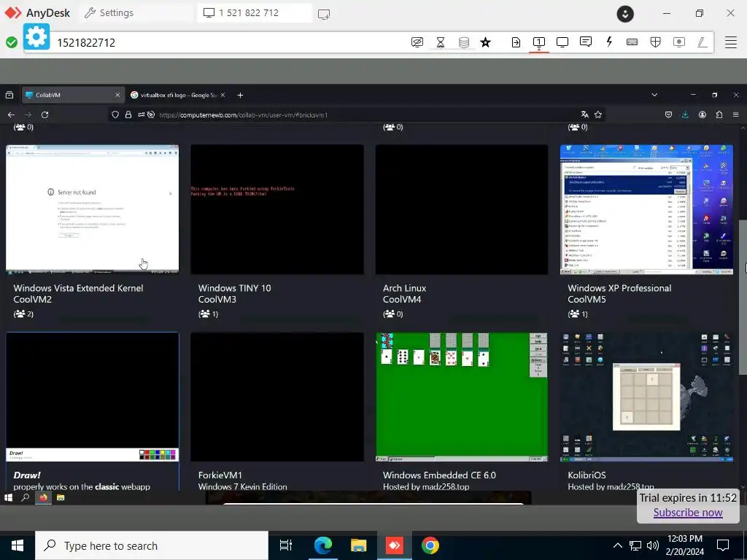Open the AnyDesk actions lightning bolt icon
Viewport: 747px width, 560px height.
click(609, 42)
